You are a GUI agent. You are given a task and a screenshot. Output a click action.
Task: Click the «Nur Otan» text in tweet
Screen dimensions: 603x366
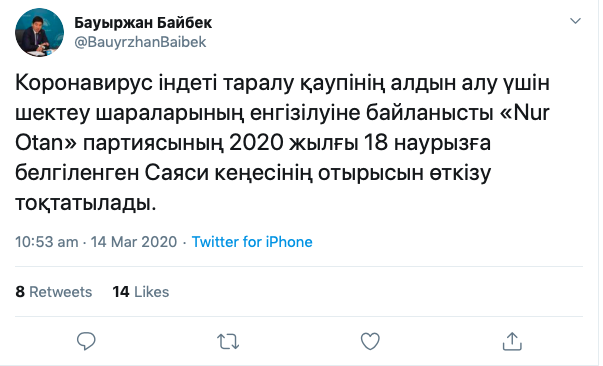point(282,128)
